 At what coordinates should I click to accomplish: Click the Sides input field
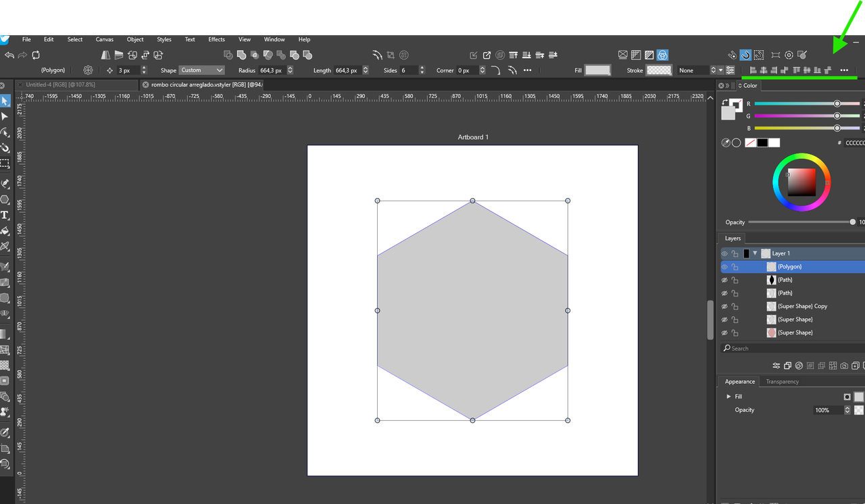[x=409, y=70]
